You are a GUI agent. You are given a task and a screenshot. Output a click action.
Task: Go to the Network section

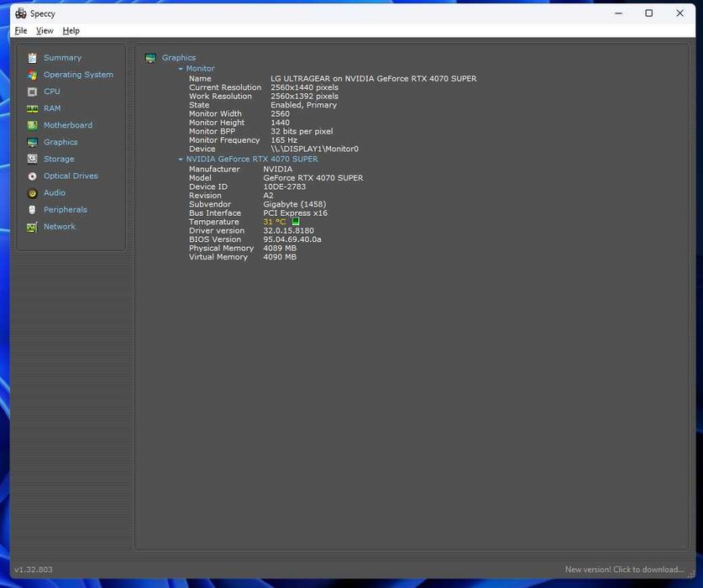click(x=60, y=227)
